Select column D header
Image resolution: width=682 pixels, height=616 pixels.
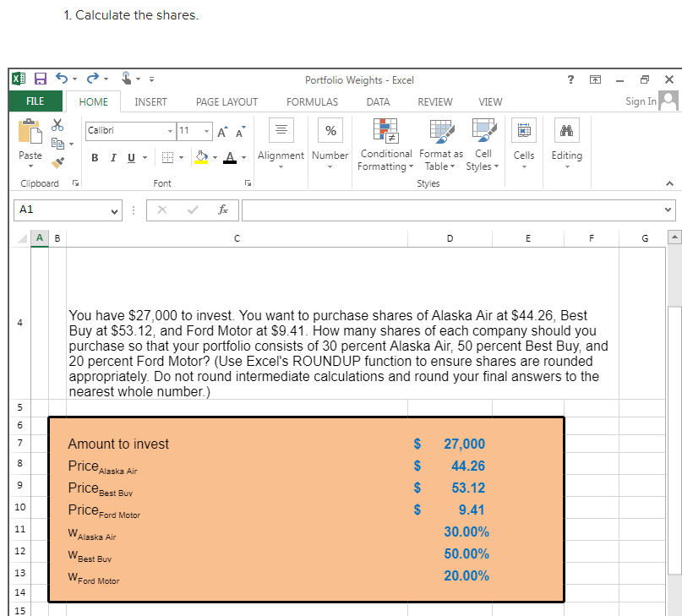[x=450, y=238]
